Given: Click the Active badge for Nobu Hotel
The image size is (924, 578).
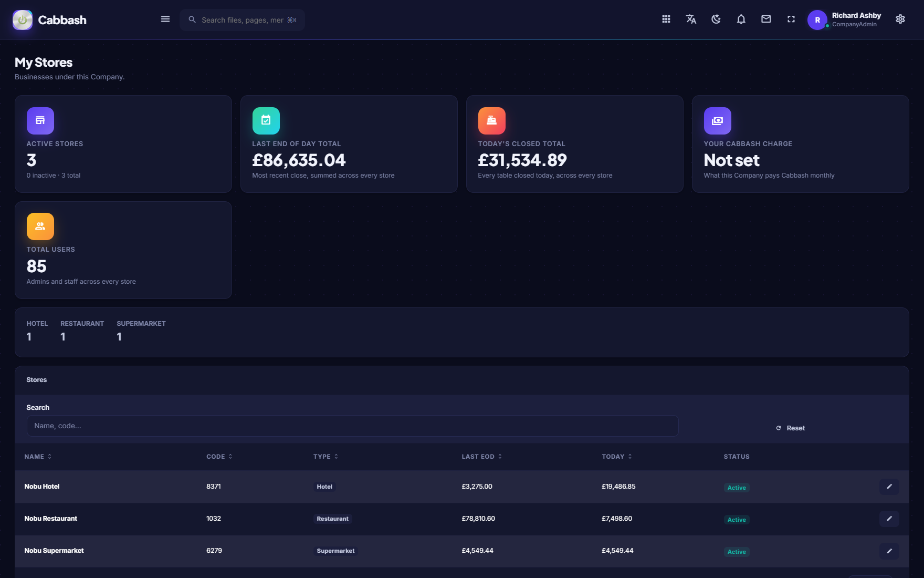Looking at the screenshot, I should coord(737,488).
